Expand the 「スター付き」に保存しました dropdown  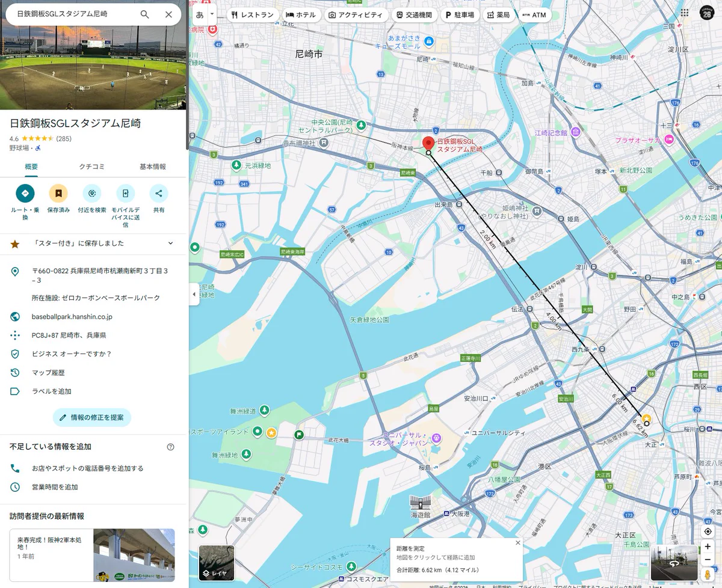[x=170, y=243]
